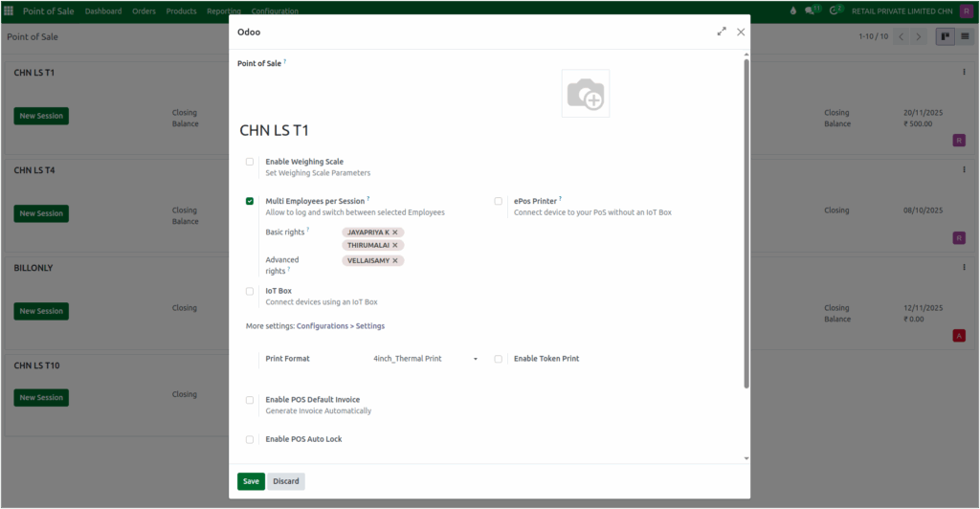Show ePos Printer help tooltip

click(561, 199)
